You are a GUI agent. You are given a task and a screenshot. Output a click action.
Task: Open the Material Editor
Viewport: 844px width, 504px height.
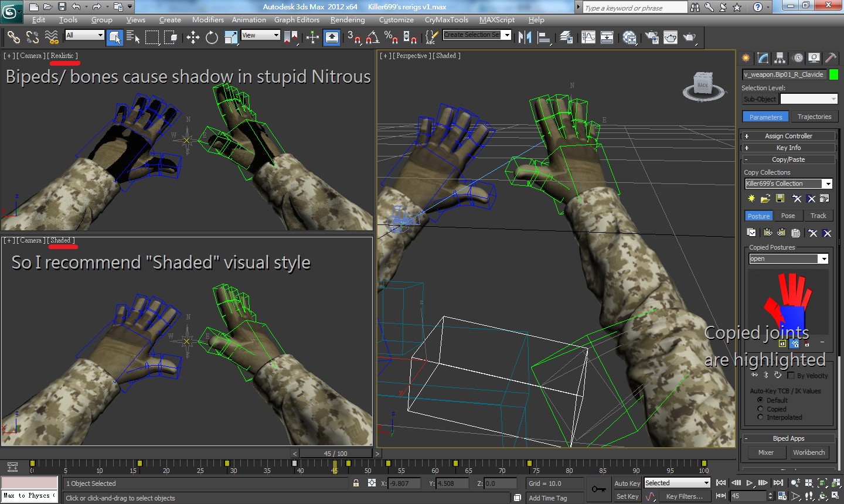[x=629, y=38]
